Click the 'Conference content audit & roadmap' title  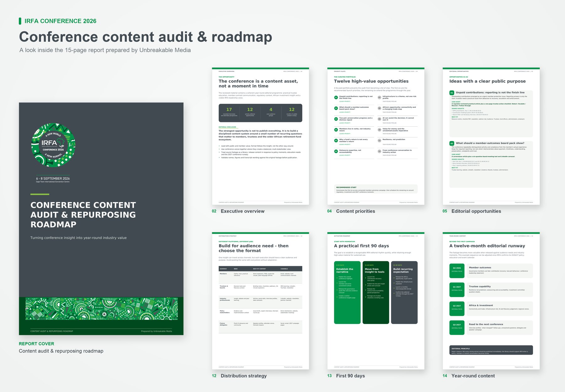(146, 37)
